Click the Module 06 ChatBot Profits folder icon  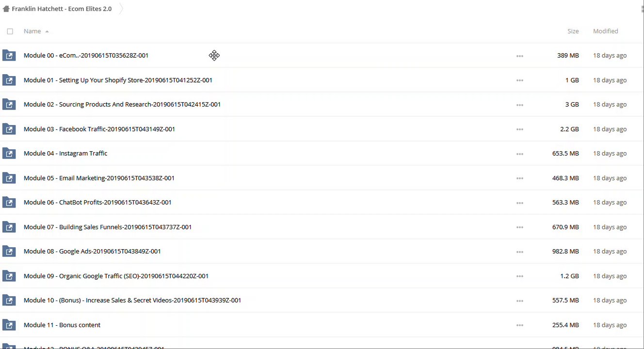pos(9,203)
